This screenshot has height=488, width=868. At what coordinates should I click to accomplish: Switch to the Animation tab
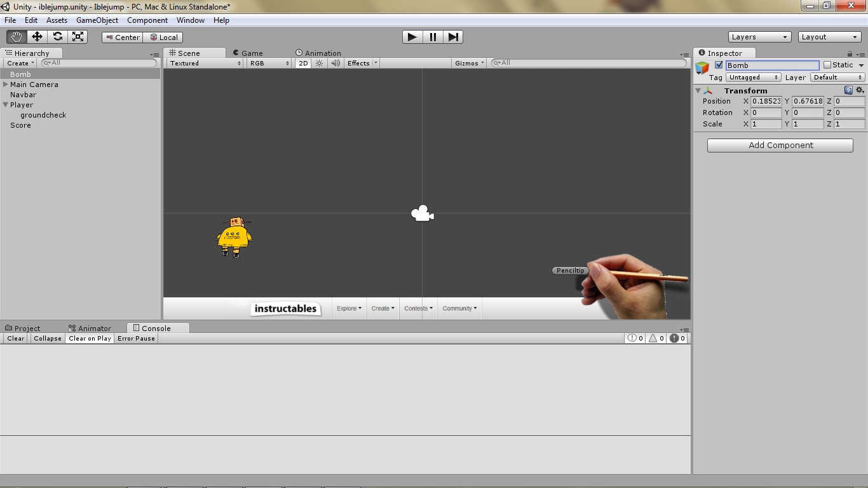[318, 53]
